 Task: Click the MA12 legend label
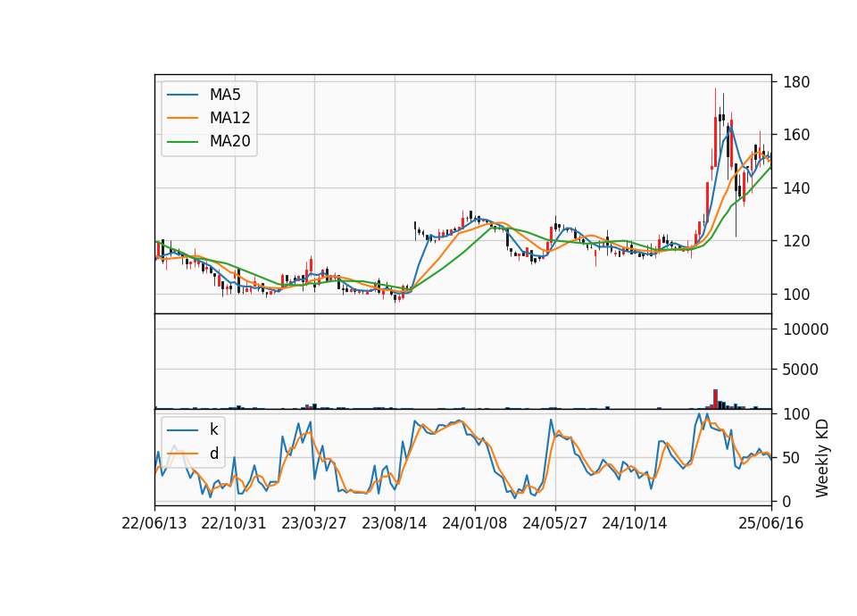(x=229, y=118)
